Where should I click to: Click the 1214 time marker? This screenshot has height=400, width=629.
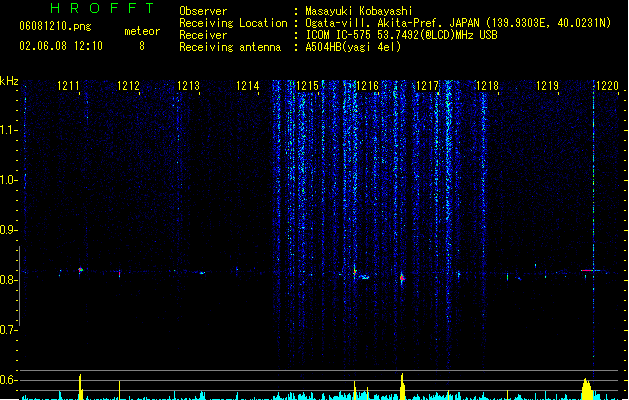pos(248,86)
